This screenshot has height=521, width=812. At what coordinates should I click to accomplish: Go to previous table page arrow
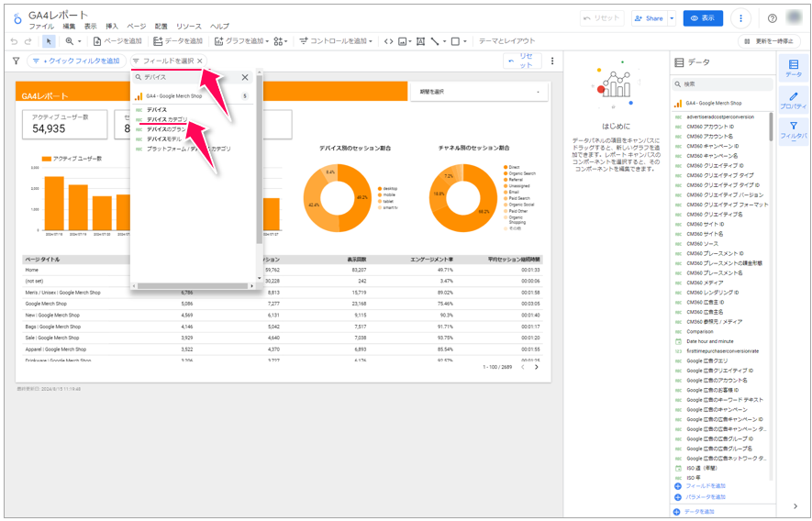[522, 367]
